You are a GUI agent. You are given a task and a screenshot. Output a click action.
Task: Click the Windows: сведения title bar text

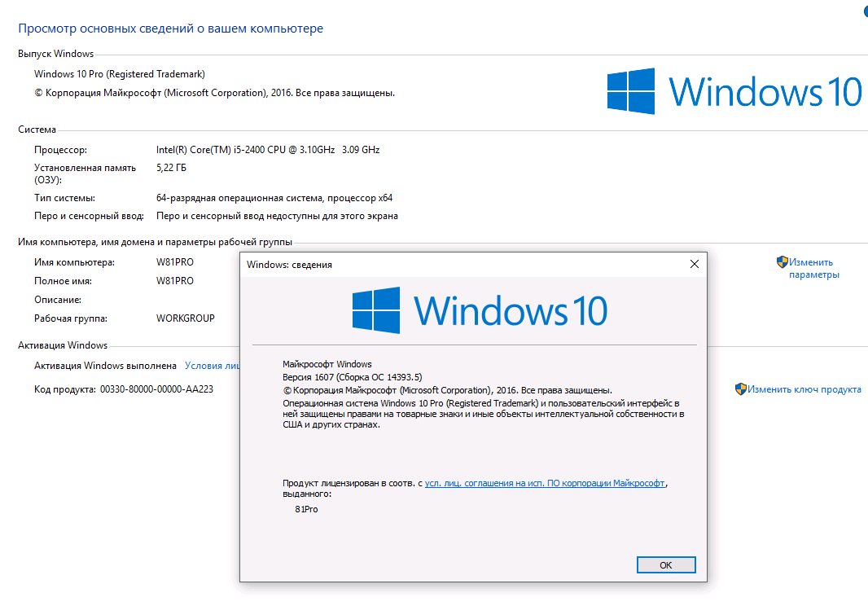pos(290,265)
